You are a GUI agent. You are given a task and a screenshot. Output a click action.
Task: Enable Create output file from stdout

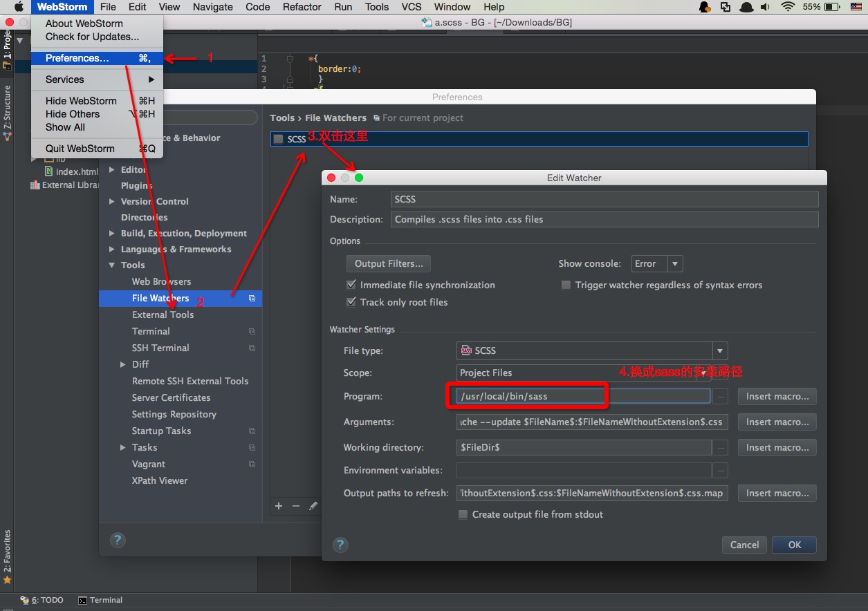[463, 514]
